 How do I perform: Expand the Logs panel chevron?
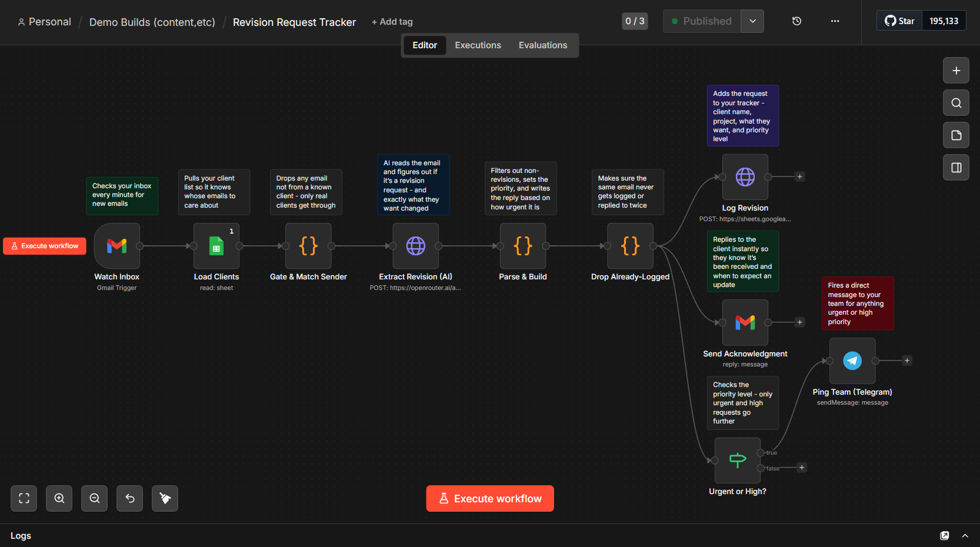pos(965,536)
